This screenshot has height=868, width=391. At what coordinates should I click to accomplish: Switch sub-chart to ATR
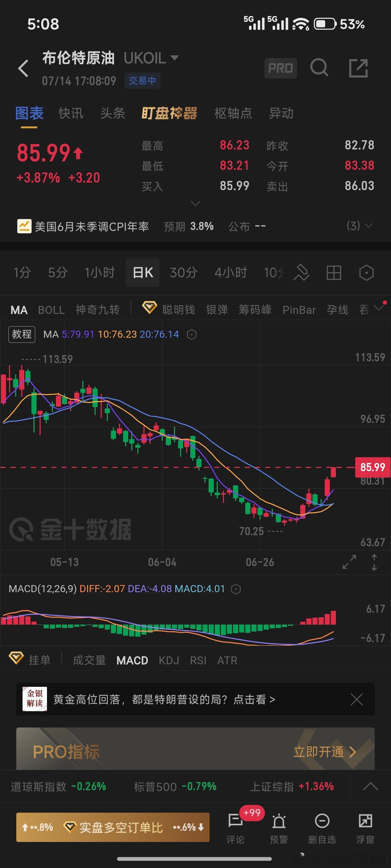[227, 660]
